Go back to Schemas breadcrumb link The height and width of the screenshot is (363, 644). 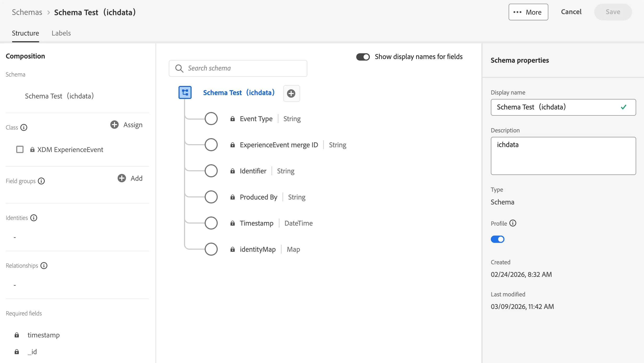click(x=27, y=12)
